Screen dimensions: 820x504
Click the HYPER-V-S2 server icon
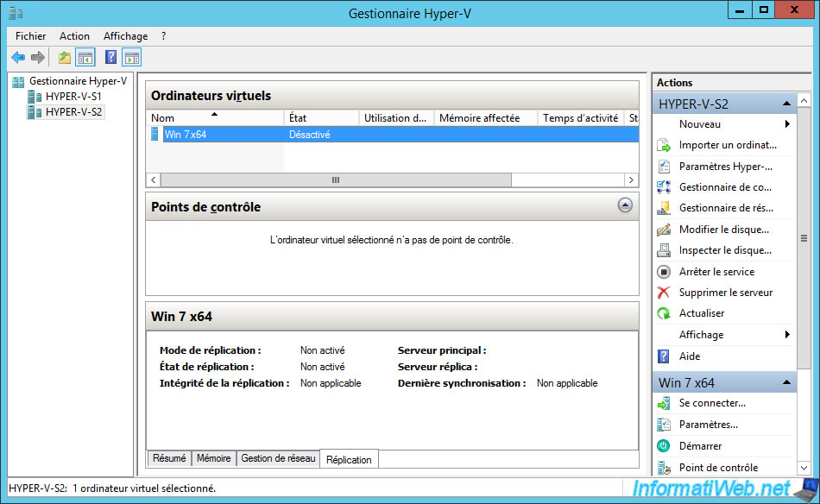tap(35, 112)
